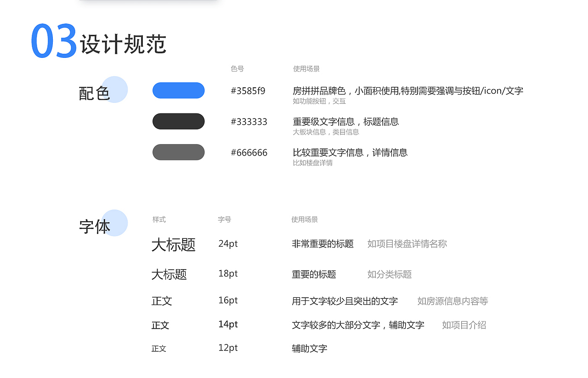Click the 样式 column header
The height and width of the screenshot is (378, 588).
pyautogui.click(x=159, y=220)
